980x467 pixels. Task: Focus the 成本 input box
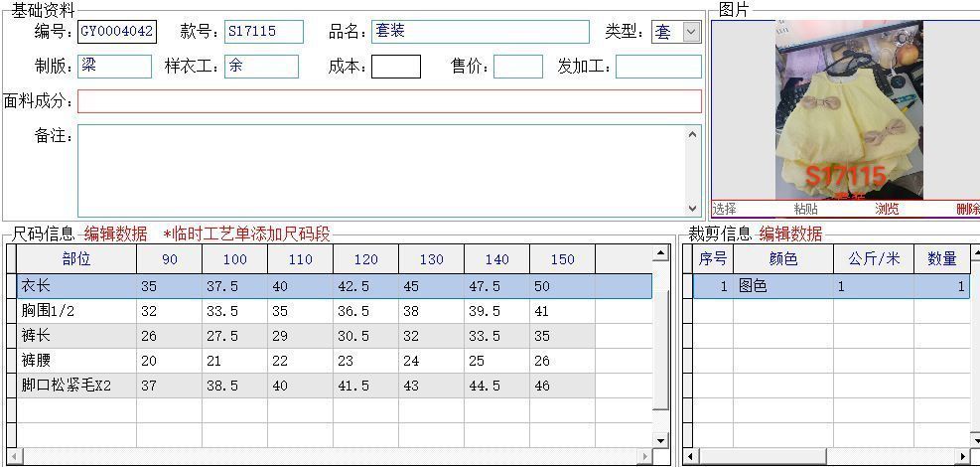[395, 67]
